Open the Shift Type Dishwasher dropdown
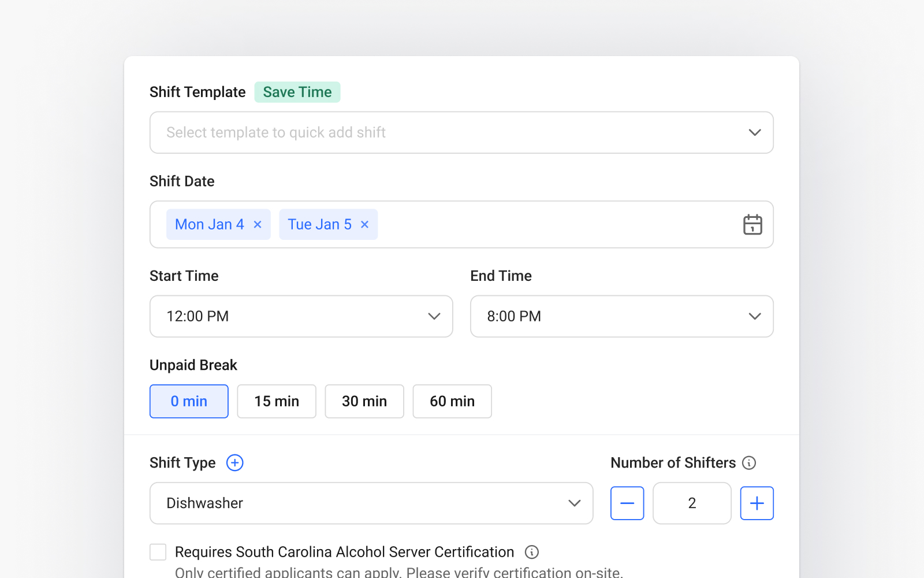This screenshot has width=924, height=578. click(371, 503)
